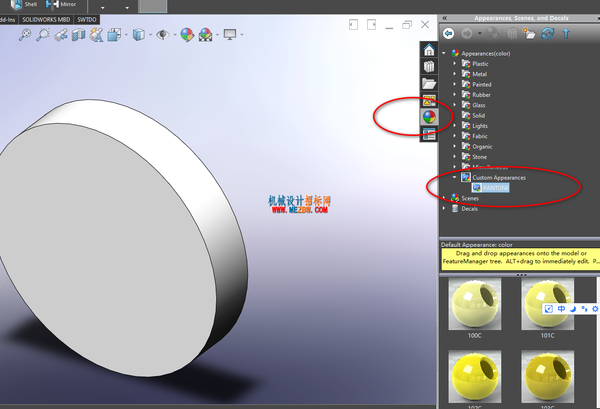Select the Decals tree item label
The image size is (600, 409).
470,209
